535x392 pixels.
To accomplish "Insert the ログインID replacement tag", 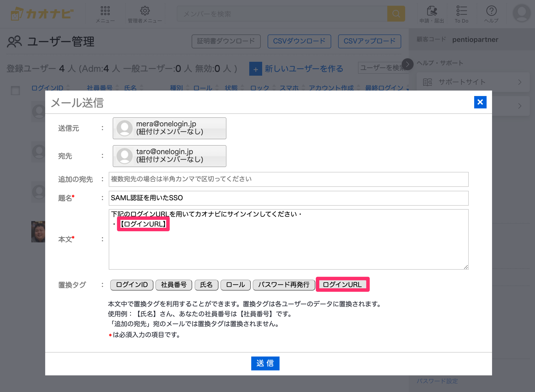I will [132, 285].
